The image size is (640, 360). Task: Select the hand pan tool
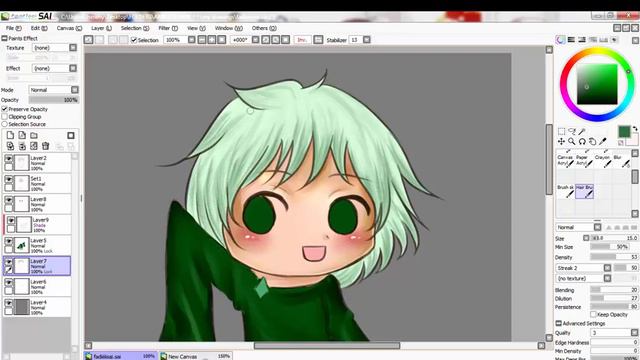(592, 142)
